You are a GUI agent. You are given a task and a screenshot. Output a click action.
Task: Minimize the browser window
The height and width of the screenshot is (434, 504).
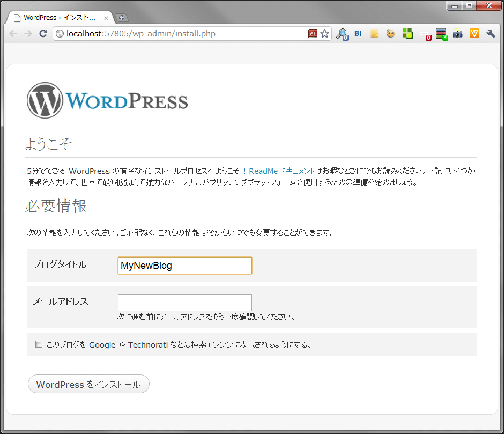coord(455,6)
